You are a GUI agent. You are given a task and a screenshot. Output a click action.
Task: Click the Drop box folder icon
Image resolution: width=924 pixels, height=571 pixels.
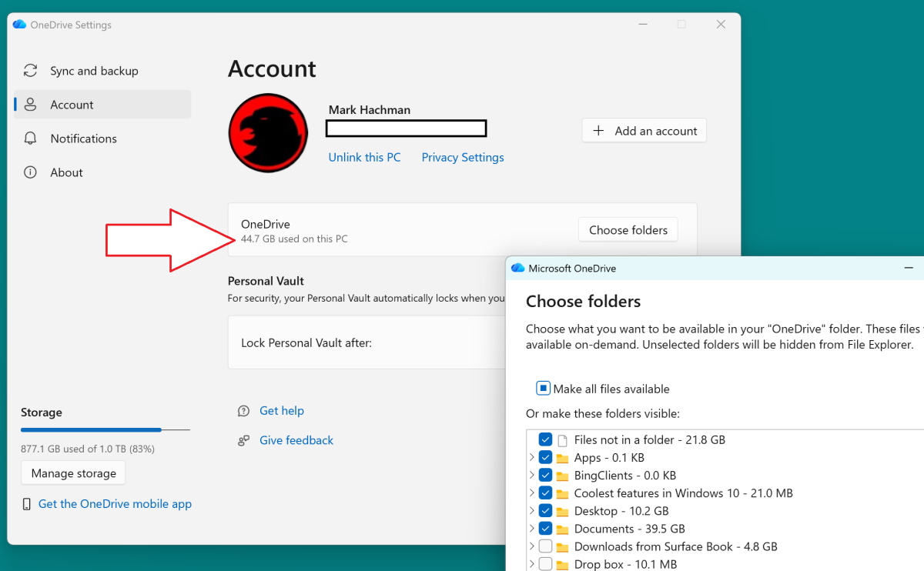562,564
